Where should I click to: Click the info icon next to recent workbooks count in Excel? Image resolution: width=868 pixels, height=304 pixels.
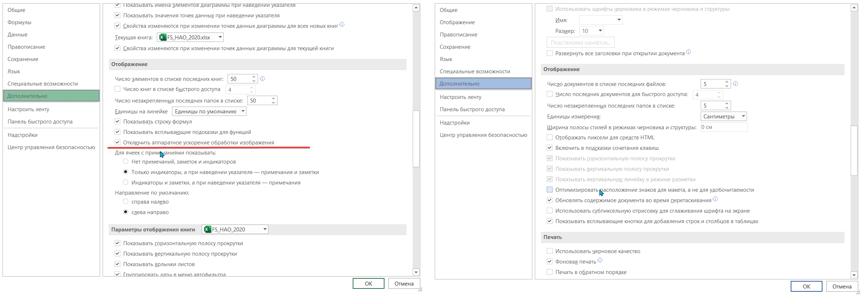[263, 78]
